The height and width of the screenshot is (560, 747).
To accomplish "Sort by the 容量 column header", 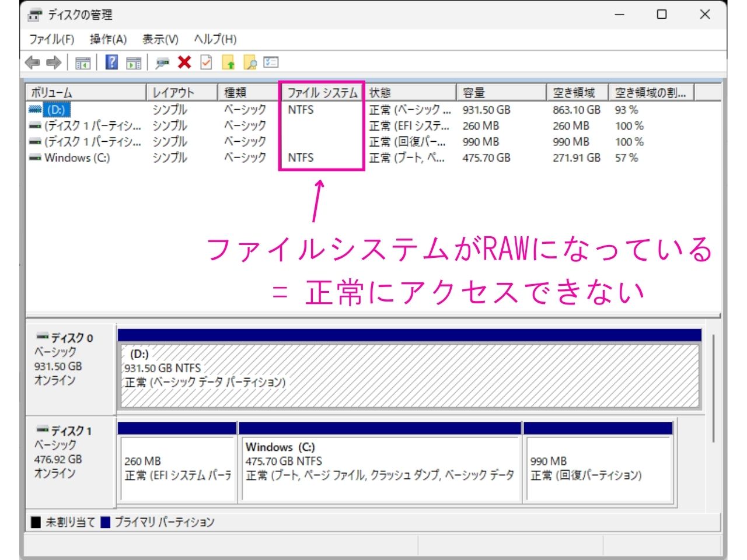I will tap(502, 92).
